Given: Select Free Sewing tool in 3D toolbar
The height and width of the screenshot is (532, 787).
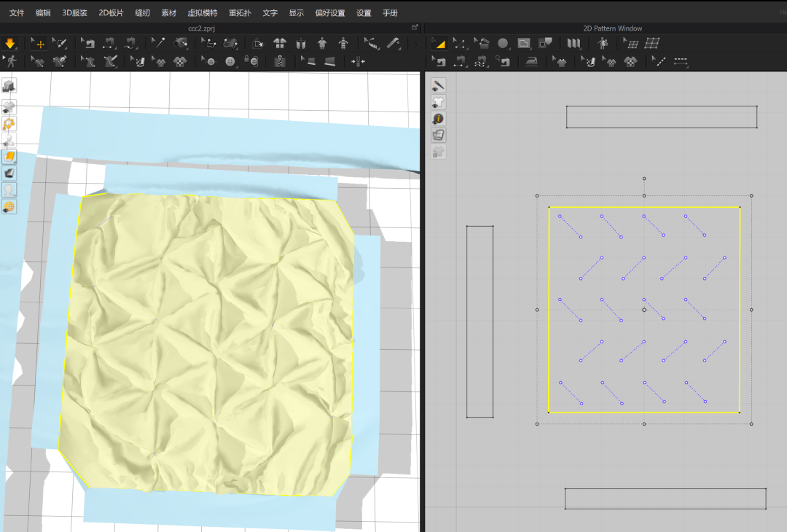Looking at the screenshot, I should (131, 44).
